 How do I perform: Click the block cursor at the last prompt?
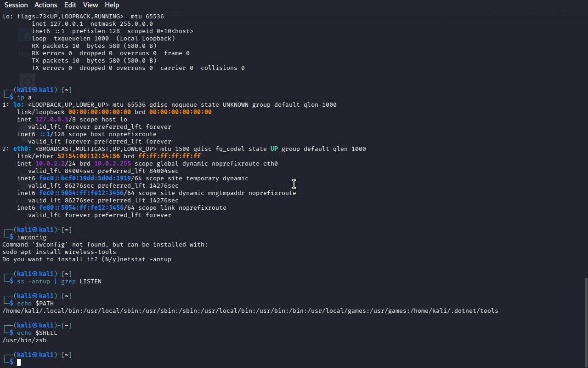tap(19, 362)
